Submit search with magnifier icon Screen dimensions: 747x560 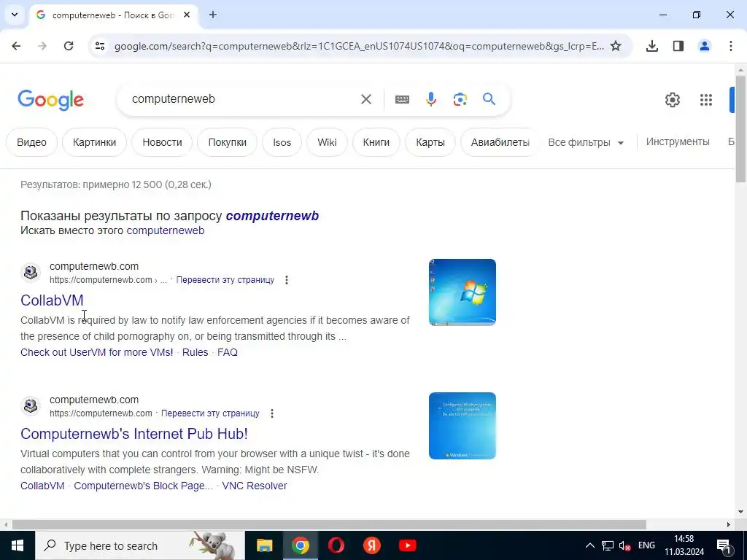(489, 99)
